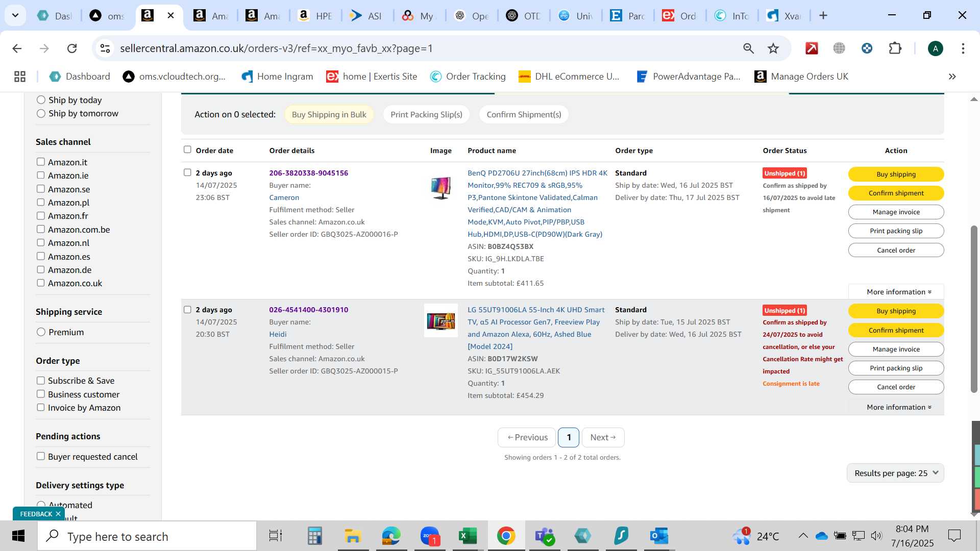Show hidden system tray icons

coord(803,536)
